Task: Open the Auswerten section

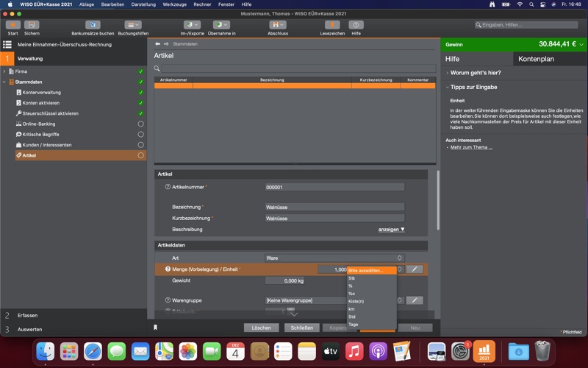Action: click(73, 329)
